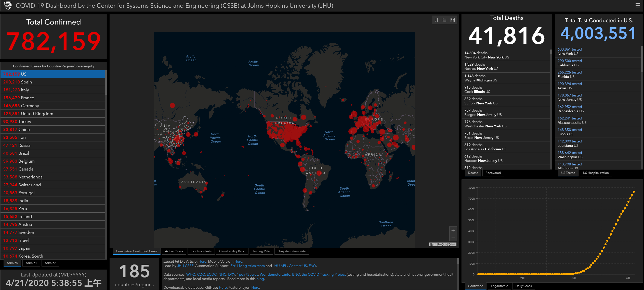This screenshot has width=644, height=290.
Task: Zoom out the map with minus button
Action: point(453,237)
